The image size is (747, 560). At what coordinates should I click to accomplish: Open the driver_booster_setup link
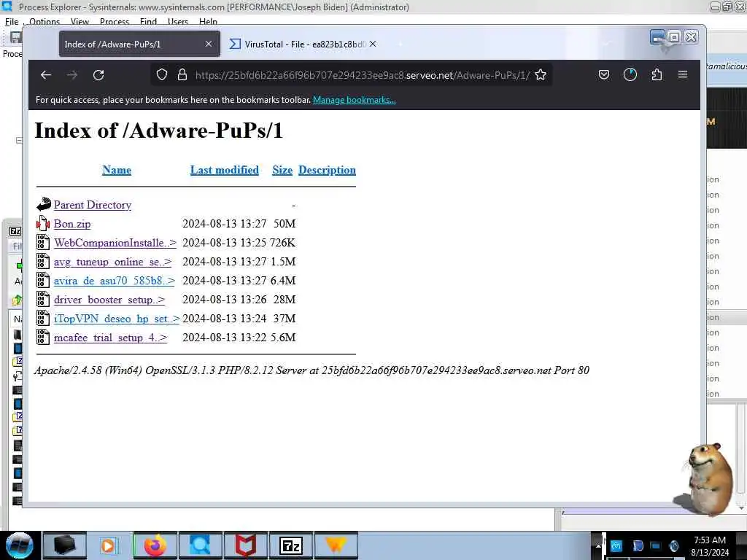click(109, 300)
